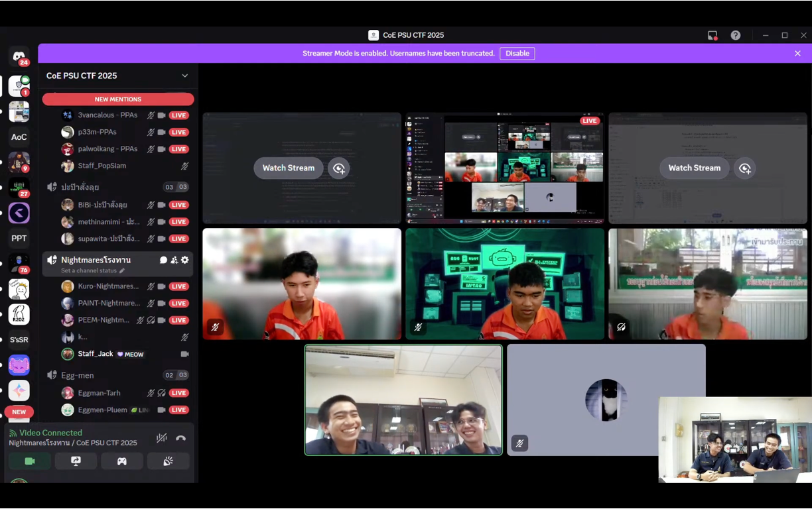
Task: Dismiss the Streamer Mode banner
Action: [797, 53]
